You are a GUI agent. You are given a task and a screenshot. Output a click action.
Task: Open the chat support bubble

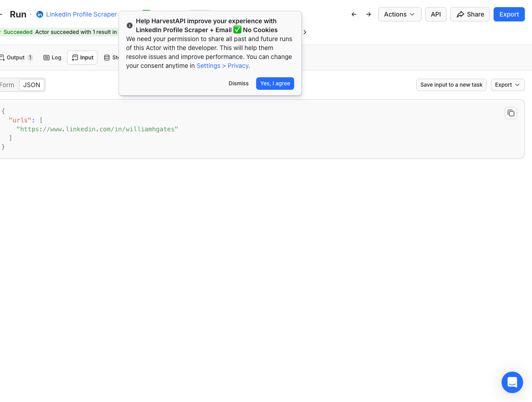pyautogui.click(x=512, y=382)
